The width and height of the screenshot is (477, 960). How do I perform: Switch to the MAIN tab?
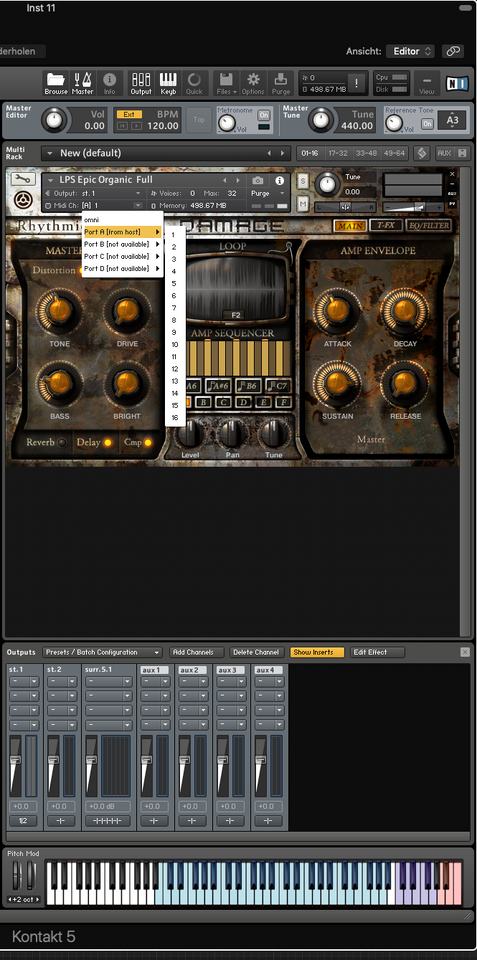click(350, 226)
